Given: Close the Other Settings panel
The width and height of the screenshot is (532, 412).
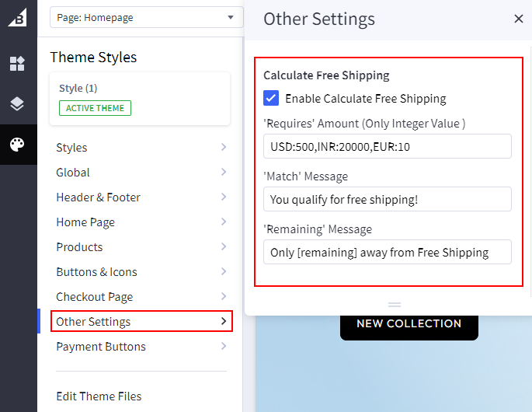Looking at the screenshot, I should pos(519,19).
